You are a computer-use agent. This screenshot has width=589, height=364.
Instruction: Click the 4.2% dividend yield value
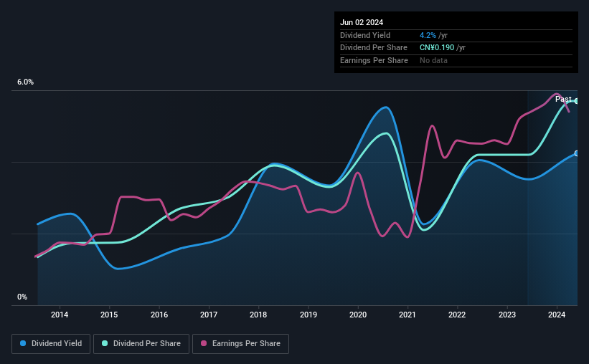point(428,35)
